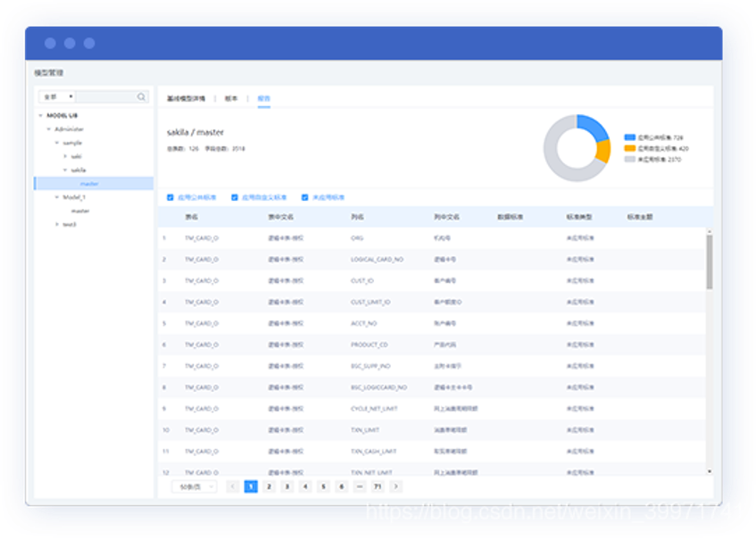Switch to the 版本 tab
The width and height of the screenshot is (756, 539).
click(230, 98)
